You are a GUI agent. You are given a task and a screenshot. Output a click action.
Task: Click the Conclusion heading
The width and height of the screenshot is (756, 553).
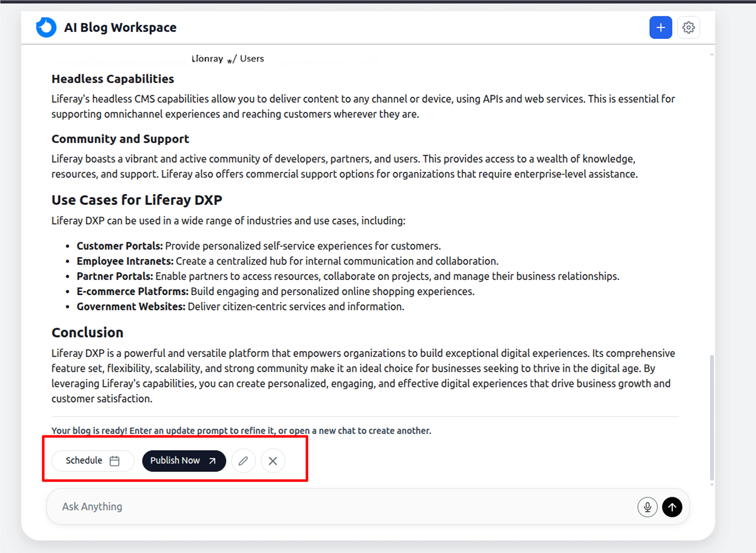[x=87, y=332]
